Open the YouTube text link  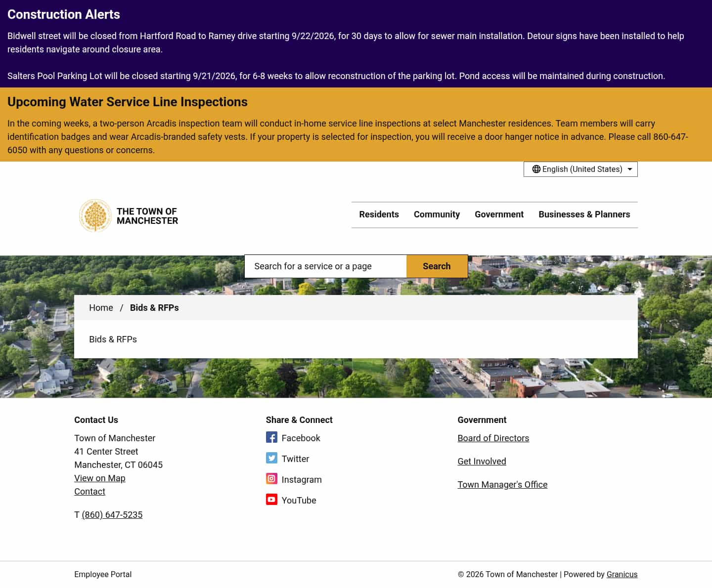pyautogui.click(x=299, y=500)
